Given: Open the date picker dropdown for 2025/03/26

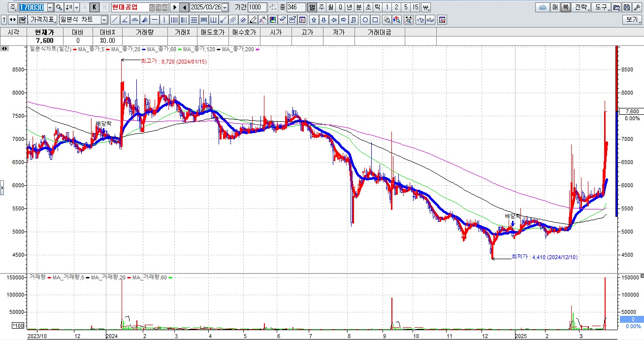Looking at the screenshot, I should [225, 7].
